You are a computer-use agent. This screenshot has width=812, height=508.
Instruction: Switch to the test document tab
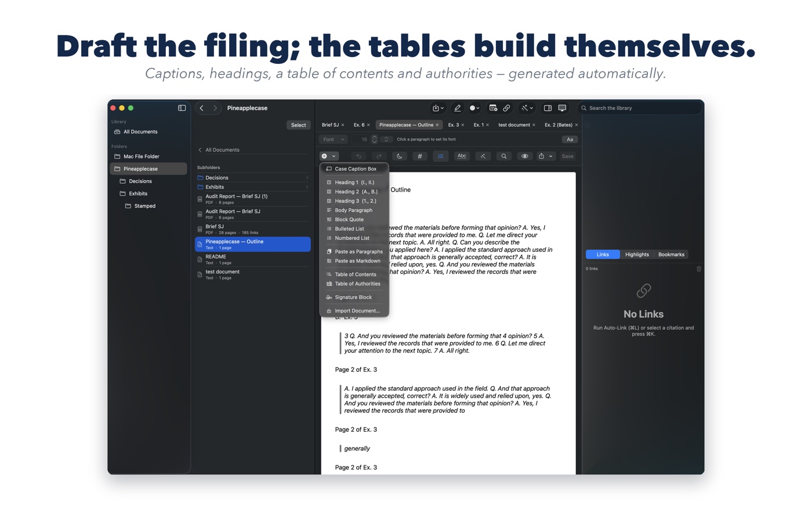(514, 125)
